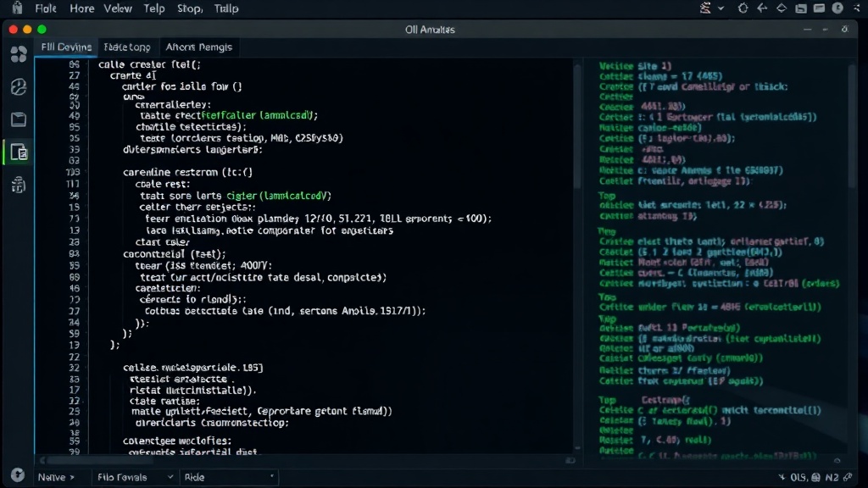Click green text 'cigter(lammicalcedV)'
This screenshot has height=488, width=868.
point(279,196)
